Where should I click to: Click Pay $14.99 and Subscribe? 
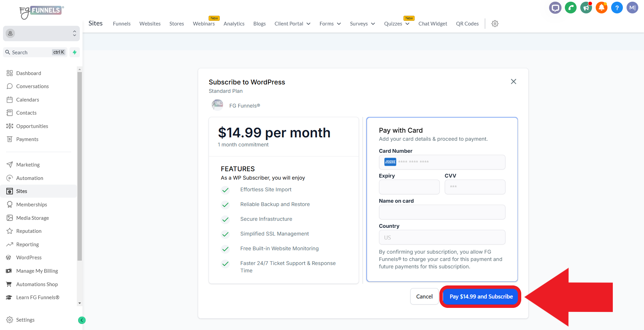pos(481,296)
